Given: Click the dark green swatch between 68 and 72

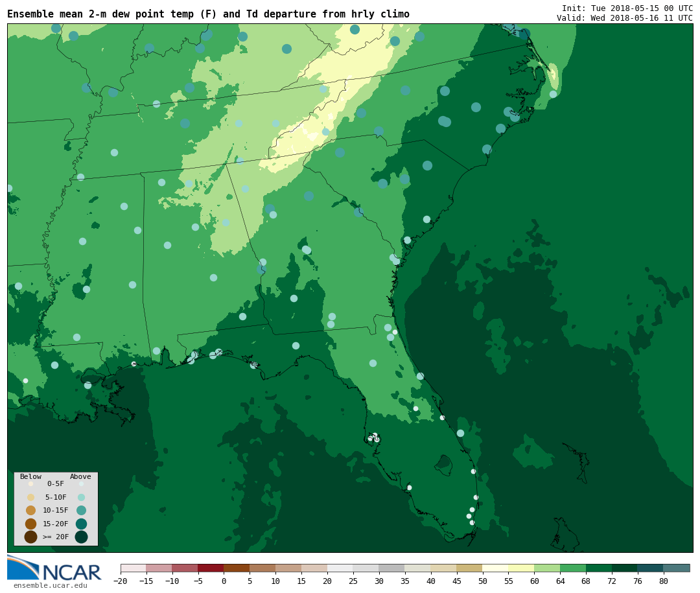Looking at the screenshot, I should (x=599, y=568).
